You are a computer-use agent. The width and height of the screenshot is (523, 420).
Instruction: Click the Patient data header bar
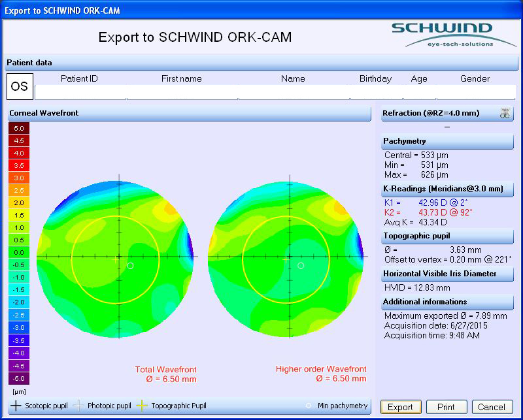click(x=261, y=63)
